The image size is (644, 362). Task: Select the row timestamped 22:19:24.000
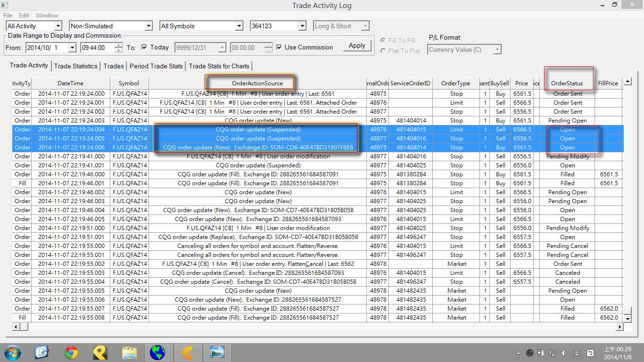[x=317, y=94]
